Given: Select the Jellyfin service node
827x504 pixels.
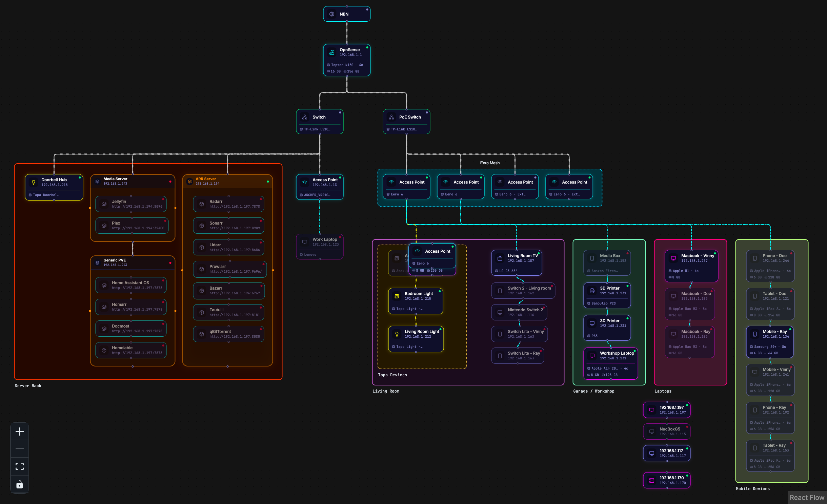Looking at the screenshot, I should [131, 204].
